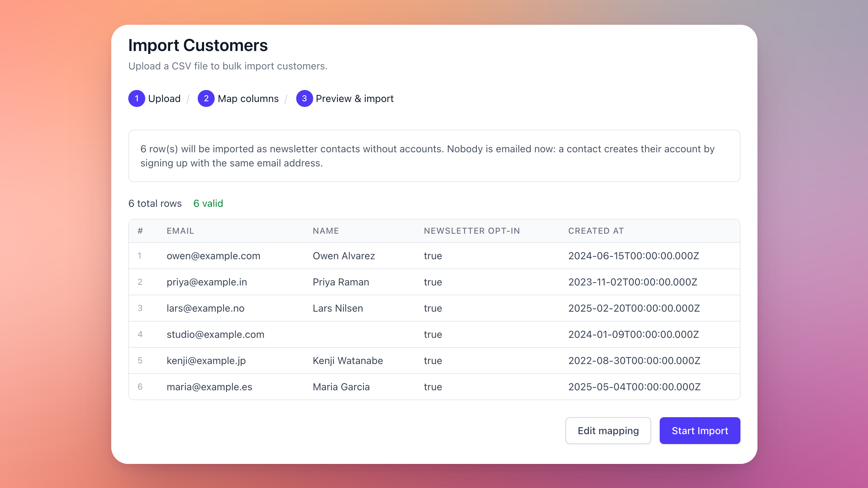Click the Map columns step label
868x488 pixels.
(x=248, y=98)
